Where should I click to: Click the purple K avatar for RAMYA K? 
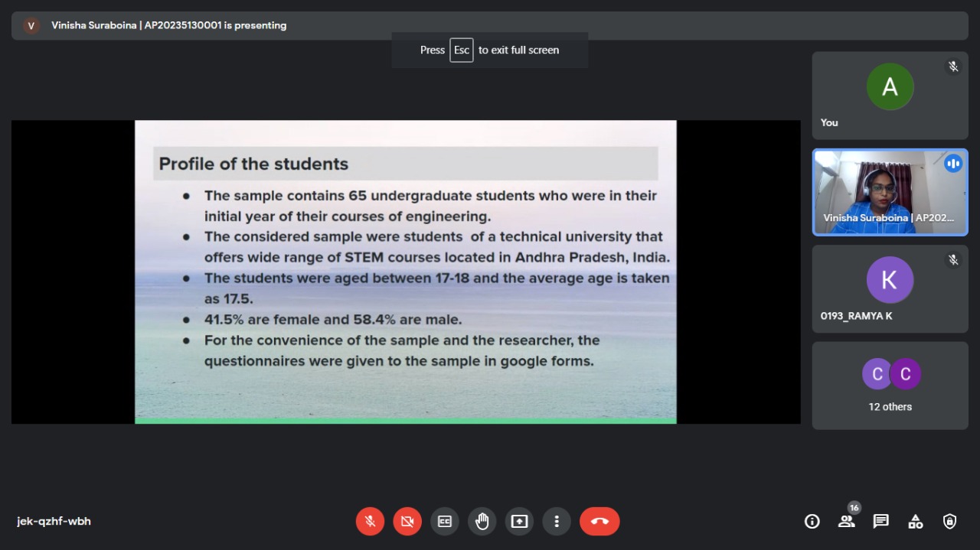(890, 280)
